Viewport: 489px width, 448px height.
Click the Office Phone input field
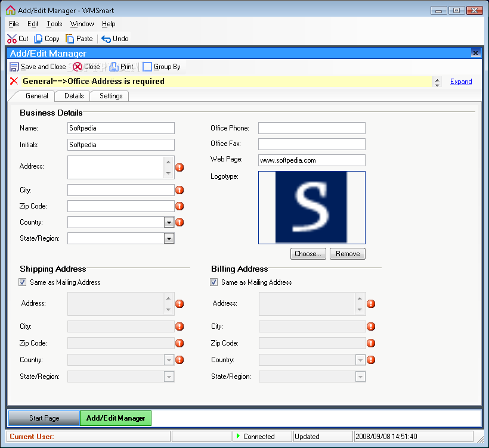click(312, 128)
